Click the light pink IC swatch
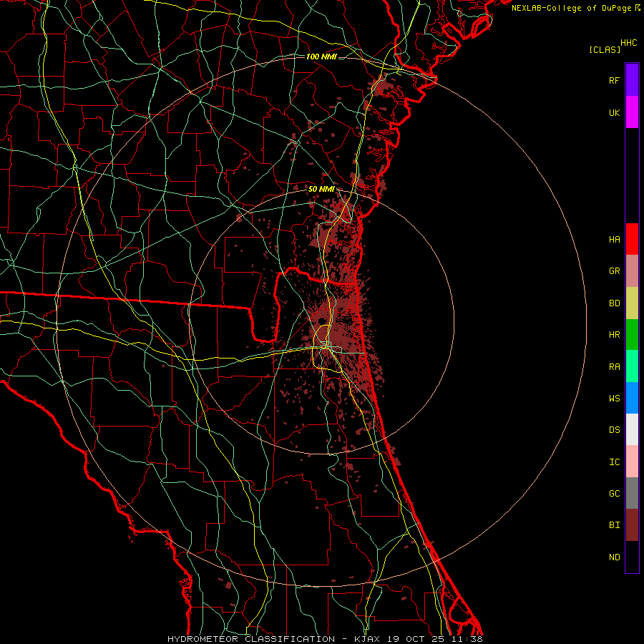This screenshot has width=644, height=644. coord(632,462)
